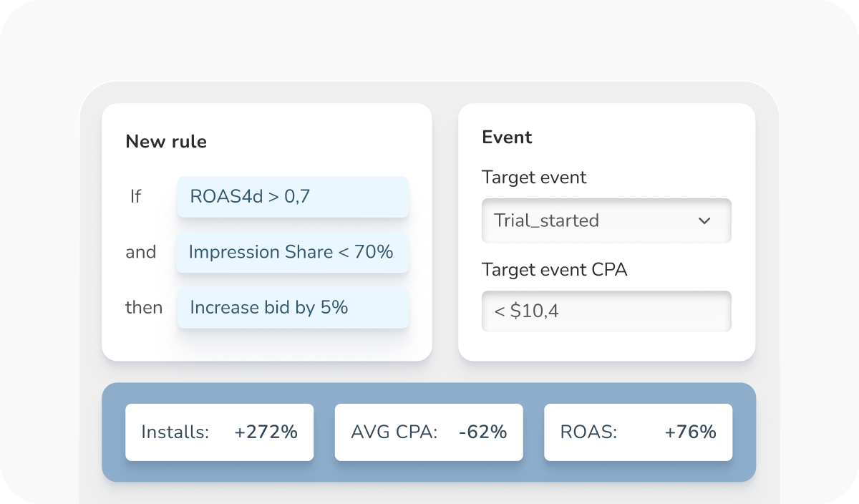Click the Event panel heading
Image resolution: width=859 pixels, height=504 pixels.
(x=507, y=137)
